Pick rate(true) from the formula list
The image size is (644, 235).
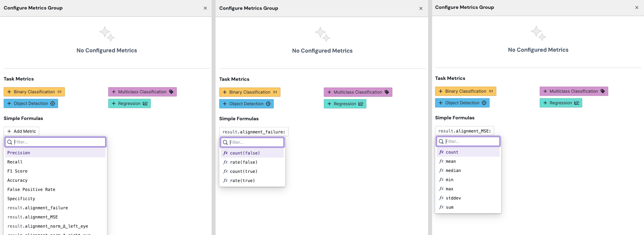pyautogui.click(x=242, y=181)
